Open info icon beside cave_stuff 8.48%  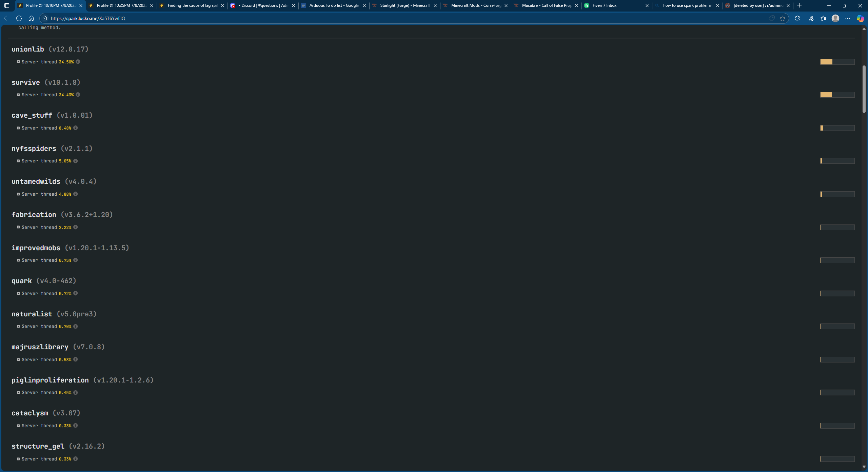pos(76,128)
